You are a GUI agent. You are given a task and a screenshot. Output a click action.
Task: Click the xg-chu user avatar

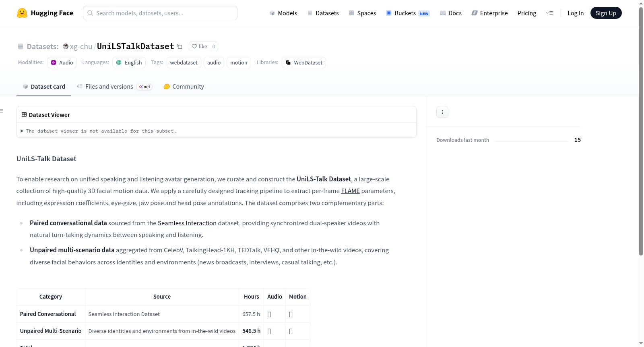tap(66, 46)
